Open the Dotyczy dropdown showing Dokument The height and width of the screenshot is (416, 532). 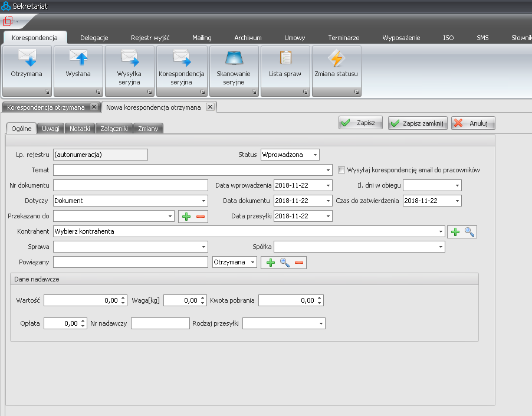203,201
